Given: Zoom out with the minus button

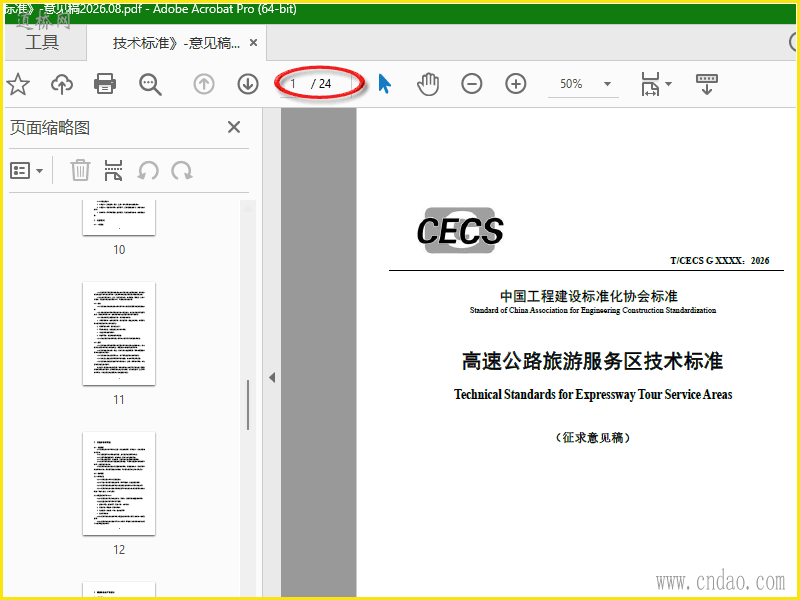Looking at the screenshot, I should click(x=471, y=84).
